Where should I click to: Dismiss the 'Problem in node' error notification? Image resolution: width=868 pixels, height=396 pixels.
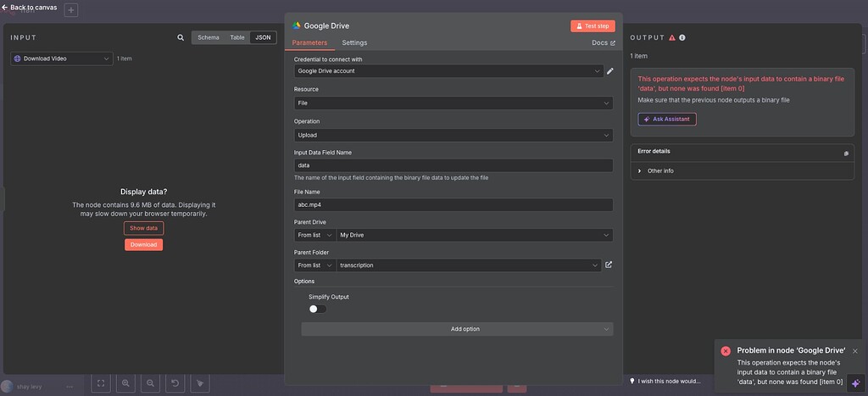point(854,350)
